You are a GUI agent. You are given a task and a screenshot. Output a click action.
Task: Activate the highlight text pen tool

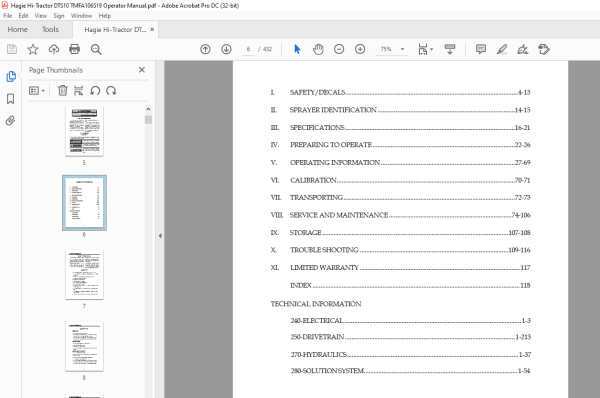pyautogui.click(x=502, y=49)
